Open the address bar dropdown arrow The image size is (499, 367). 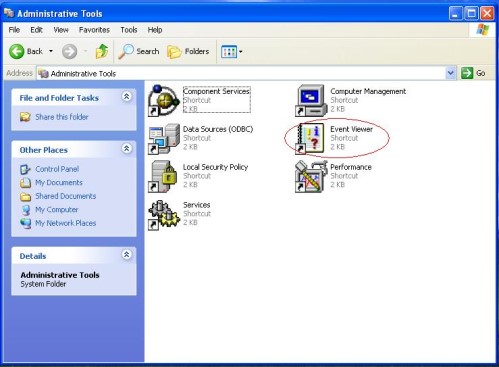(451, 73)
